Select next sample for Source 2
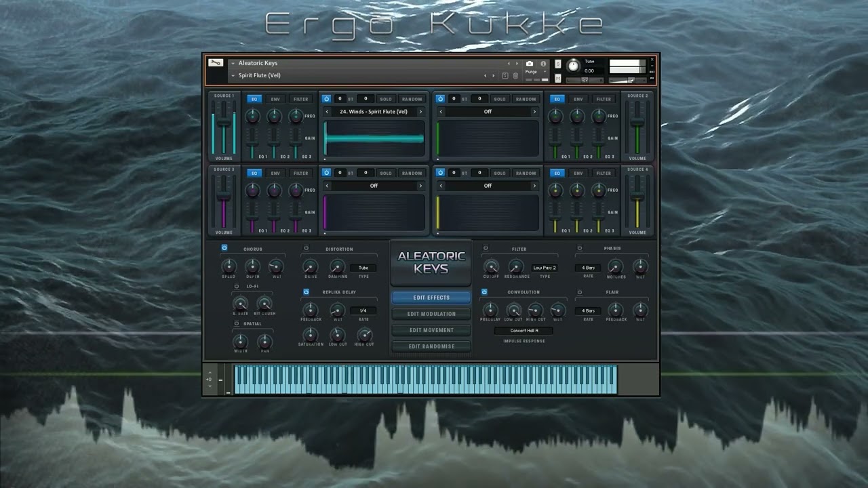Screen dimensions: 868x488 pyautogui.click(x=534, y=111)
